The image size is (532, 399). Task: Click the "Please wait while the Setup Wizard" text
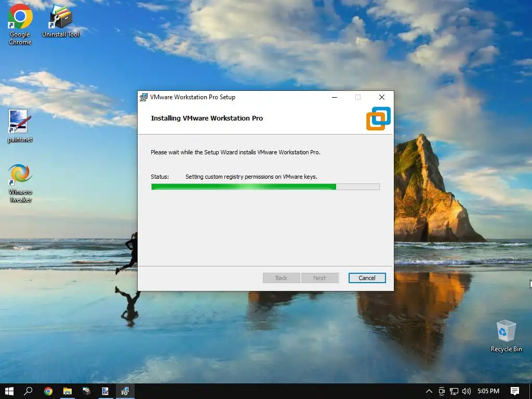(235, 152)
